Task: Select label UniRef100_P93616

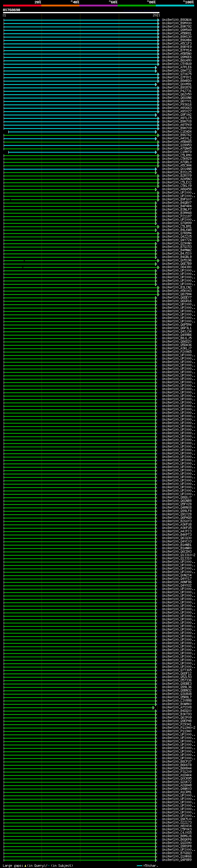Action: point(177,105)
